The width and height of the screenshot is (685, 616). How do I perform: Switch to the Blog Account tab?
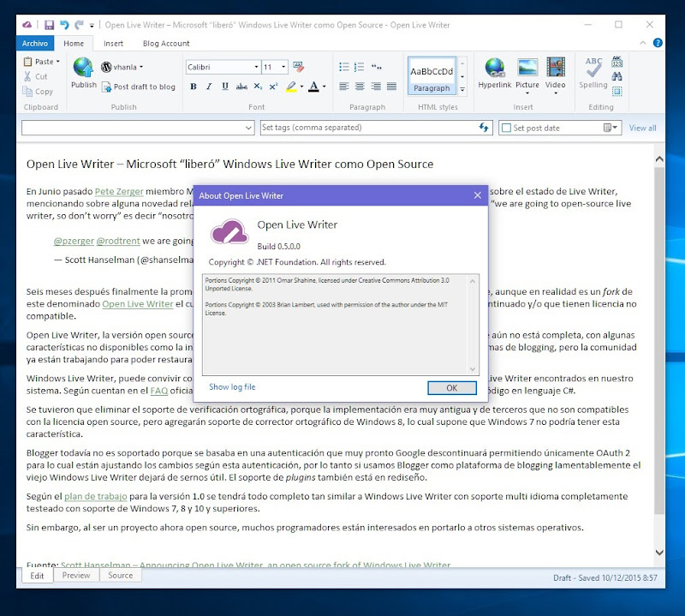166,44
